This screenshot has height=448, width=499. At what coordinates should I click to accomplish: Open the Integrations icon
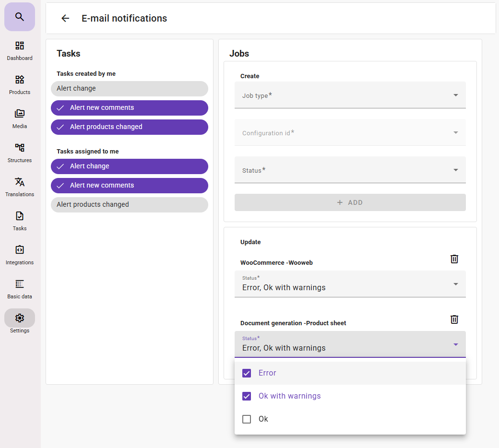coord(19,250)
